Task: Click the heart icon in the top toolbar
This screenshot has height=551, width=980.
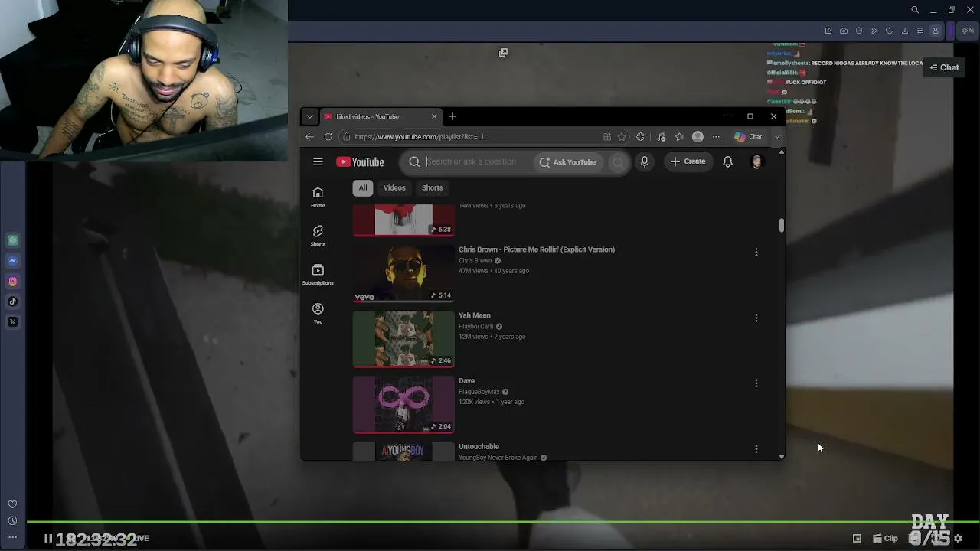Action: [x=890, y=31]
